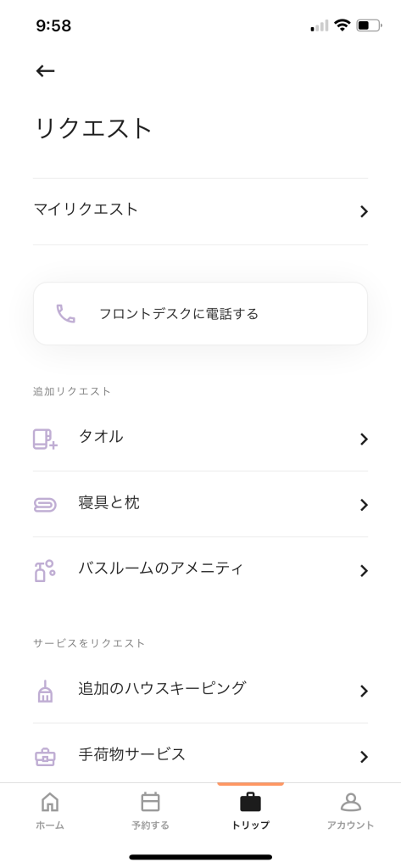
Task: Switch to the ホーム tab
Action: [x=50, y=811]
